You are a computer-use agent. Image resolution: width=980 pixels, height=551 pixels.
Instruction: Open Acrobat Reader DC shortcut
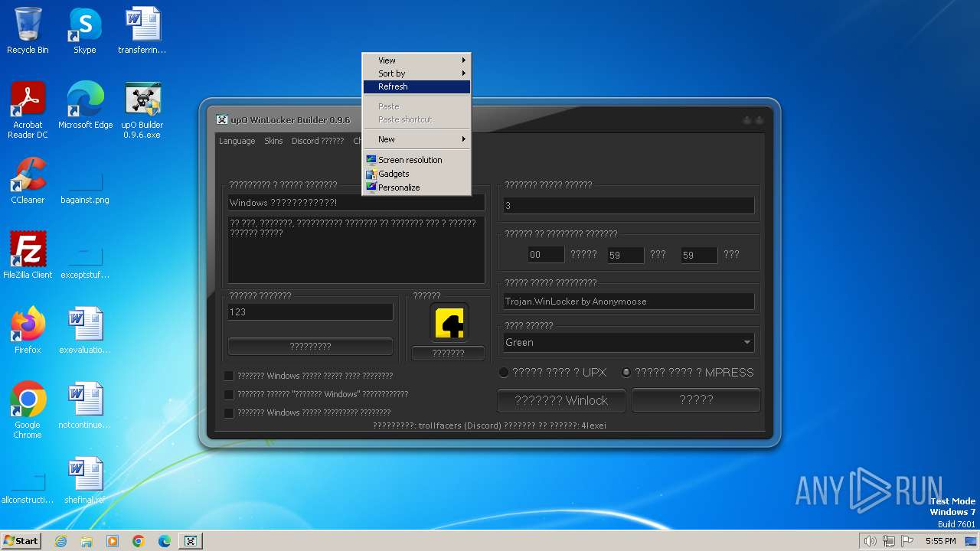(28, 110)
